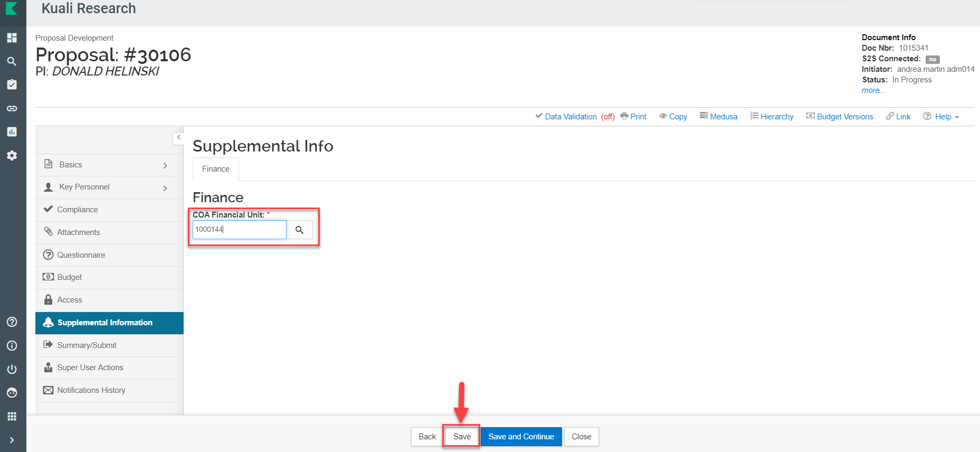Toggle Data Validation (off)
Image resolution: width=980 pixels, height=452 pixels.
click(575, 117)
